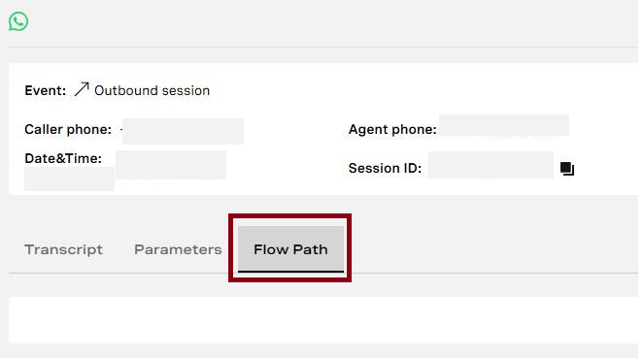Click the Session ID: label

(x=385, y=168)
